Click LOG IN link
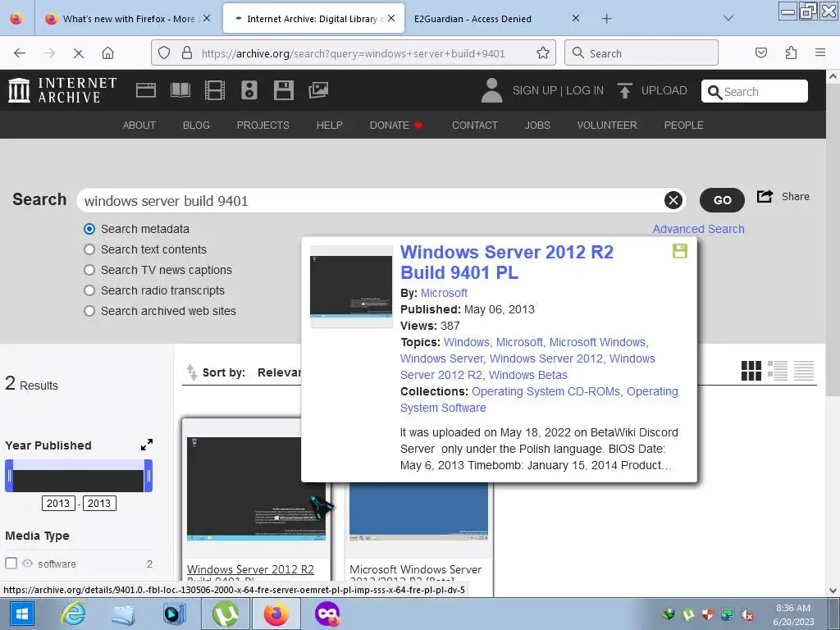This screenshot has height=630, width=840. (x=584, y=90)
